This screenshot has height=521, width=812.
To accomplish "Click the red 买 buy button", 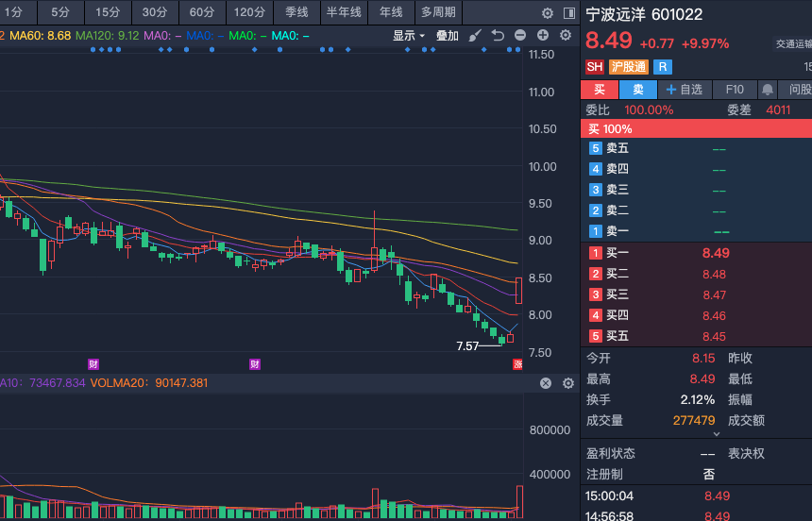I will [600, 90].
